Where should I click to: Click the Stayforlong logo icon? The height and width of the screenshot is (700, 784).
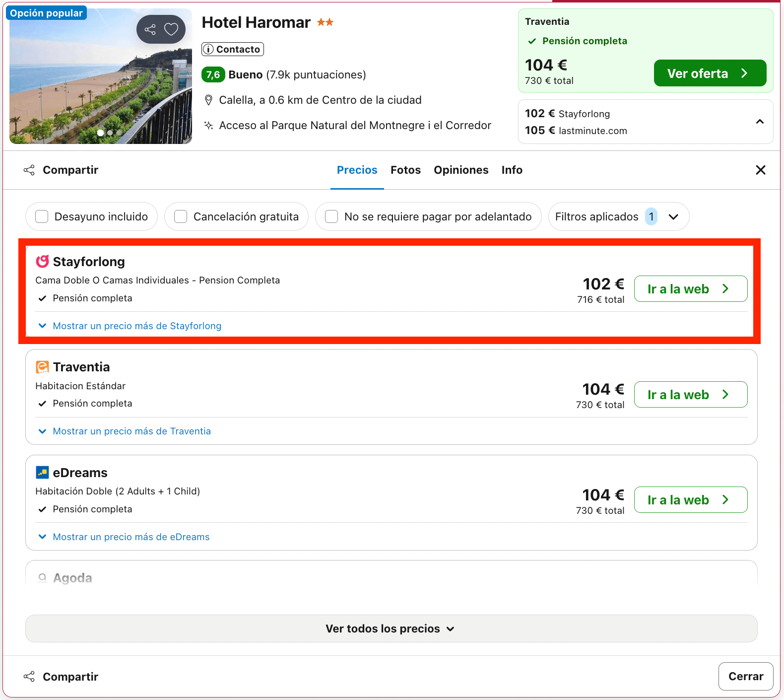tap(43, 261)
